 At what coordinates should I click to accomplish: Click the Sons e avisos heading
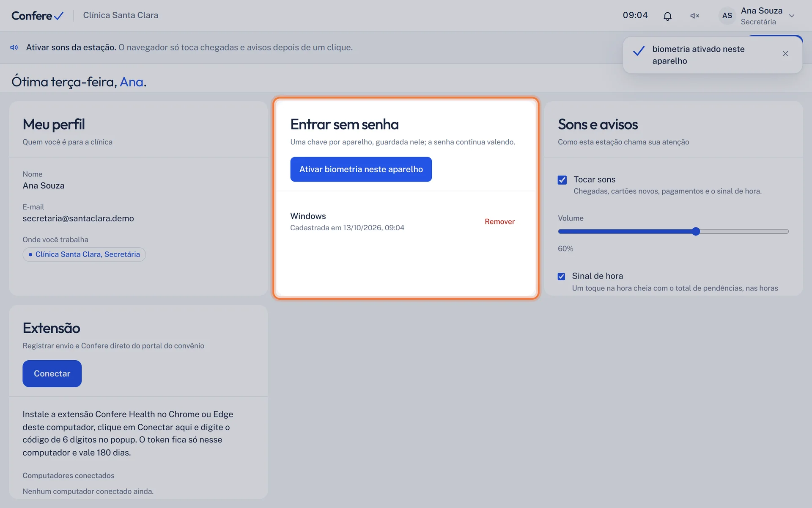(x=598, y=124)
